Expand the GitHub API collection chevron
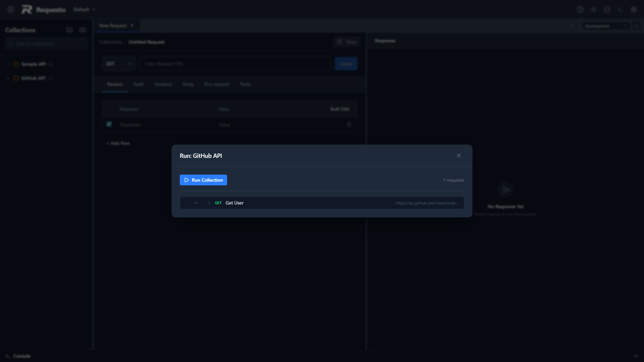Viewport: 644px width, 362px height. click(x=8, y=78)
